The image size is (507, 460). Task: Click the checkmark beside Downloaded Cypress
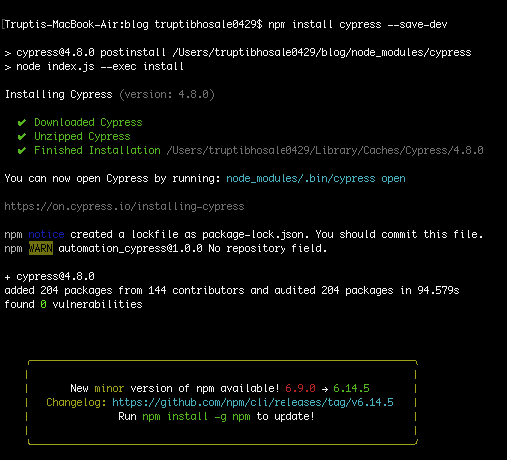(x=22, y=123)
